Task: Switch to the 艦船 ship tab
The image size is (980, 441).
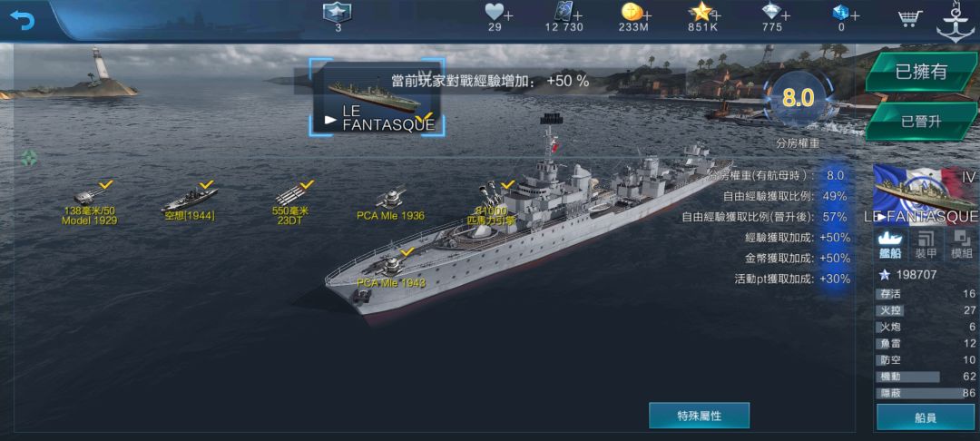Action: pos(890,245)
